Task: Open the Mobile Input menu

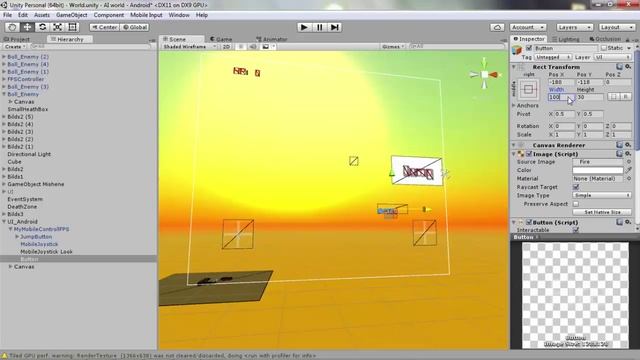Action: tap(146, 15)
